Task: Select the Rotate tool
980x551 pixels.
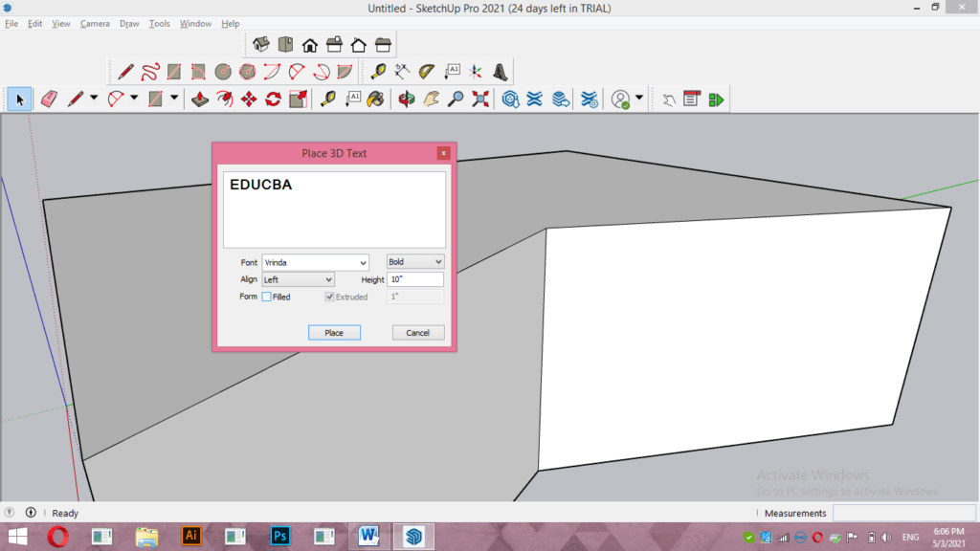Action: (272, 99)
